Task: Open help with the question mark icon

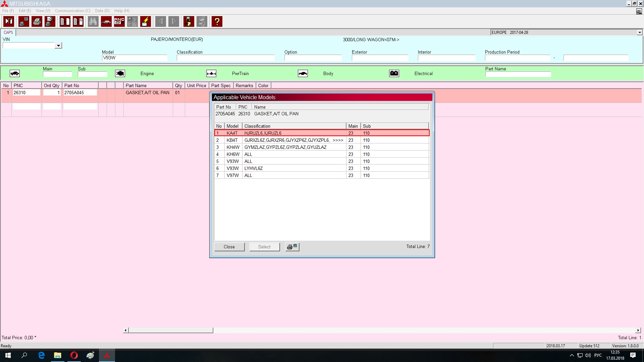Action: click(217, 21)
